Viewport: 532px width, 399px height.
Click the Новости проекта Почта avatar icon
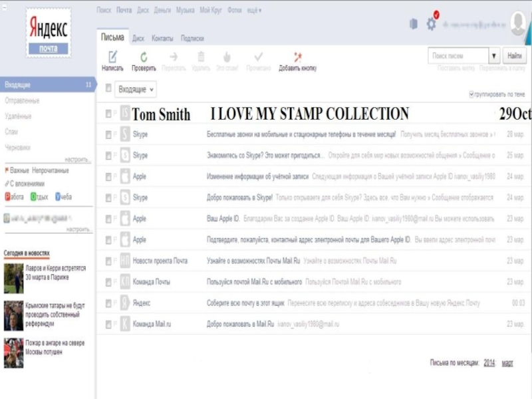pyautogui.click(x=125, y=261)
